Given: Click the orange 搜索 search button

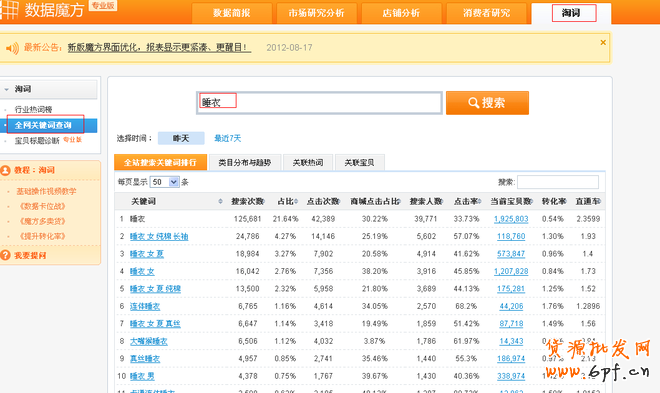Looking at the screenshot, I should click(x=487, y=103).
